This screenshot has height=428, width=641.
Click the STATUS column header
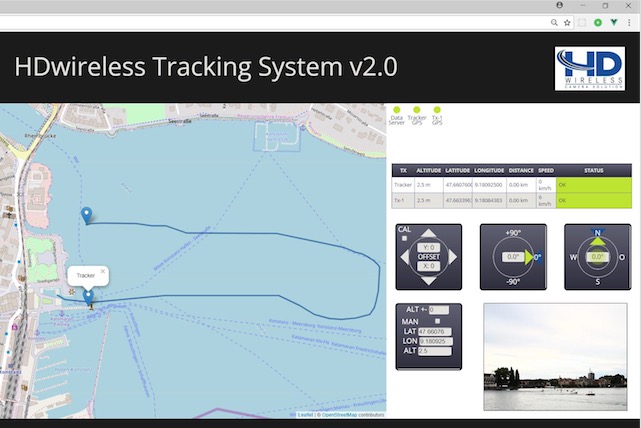(x=594, y=170)
